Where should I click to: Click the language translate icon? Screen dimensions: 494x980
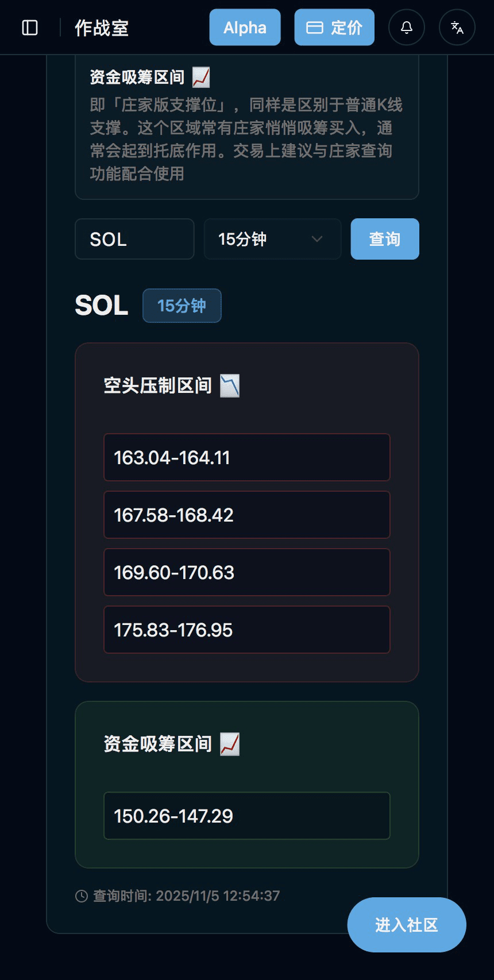coord(457,28)
